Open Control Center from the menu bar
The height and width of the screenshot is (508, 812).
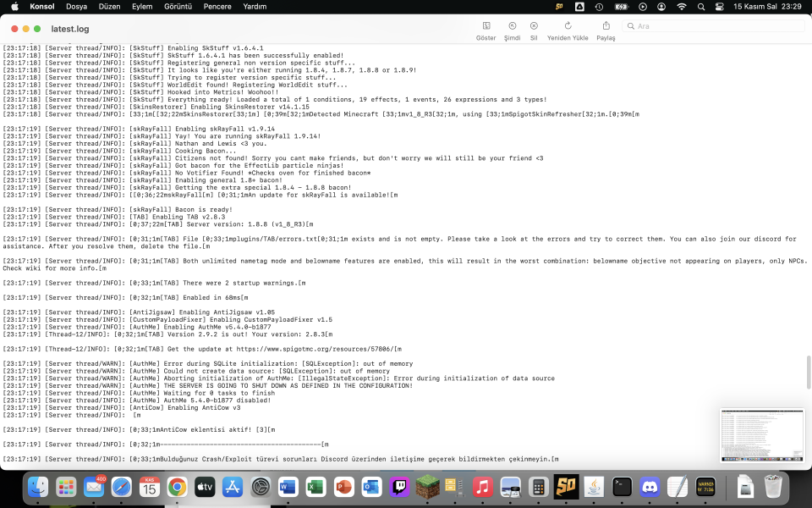719,7
